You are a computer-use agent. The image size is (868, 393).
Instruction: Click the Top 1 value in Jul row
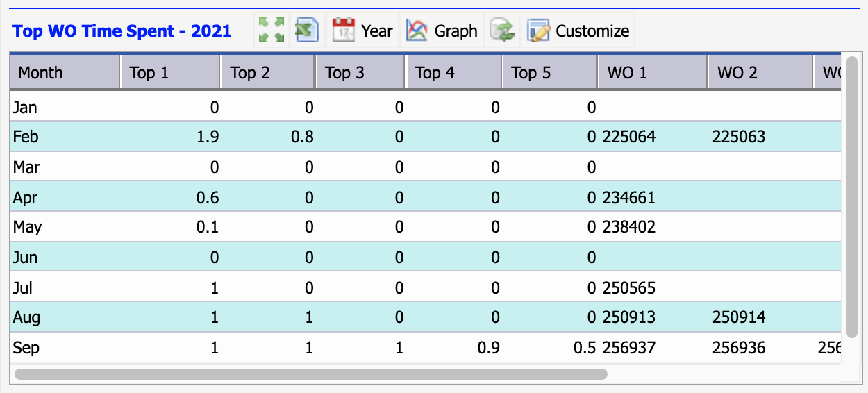click(215, 287)
